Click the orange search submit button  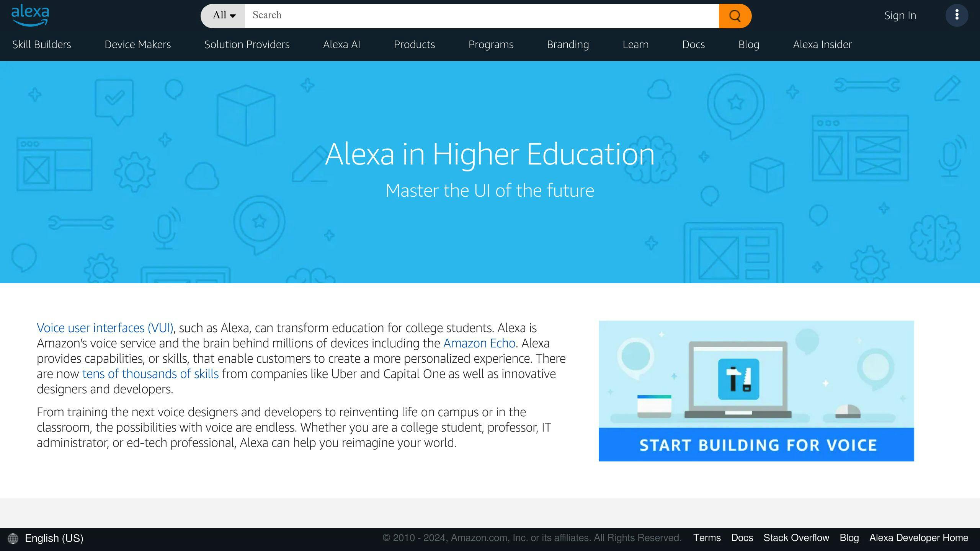(x=735, y=15)
